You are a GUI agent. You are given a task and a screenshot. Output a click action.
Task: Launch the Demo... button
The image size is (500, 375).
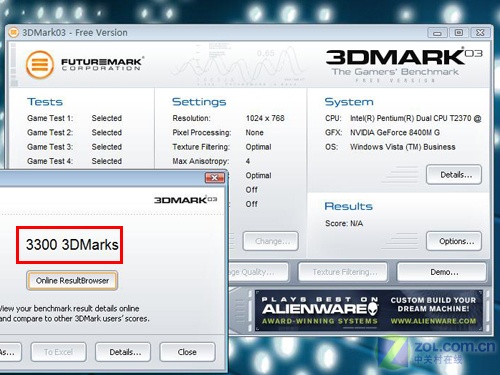[442, 272]
